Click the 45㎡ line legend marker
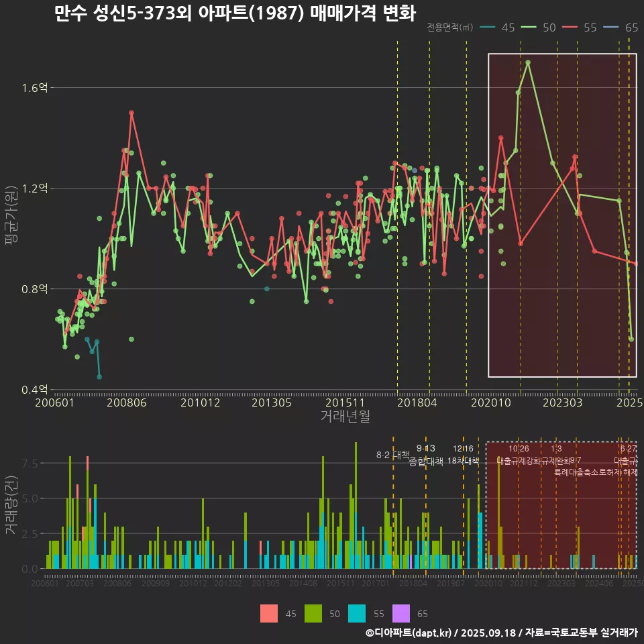The image size is (644, 644). (x=488, y=28)
